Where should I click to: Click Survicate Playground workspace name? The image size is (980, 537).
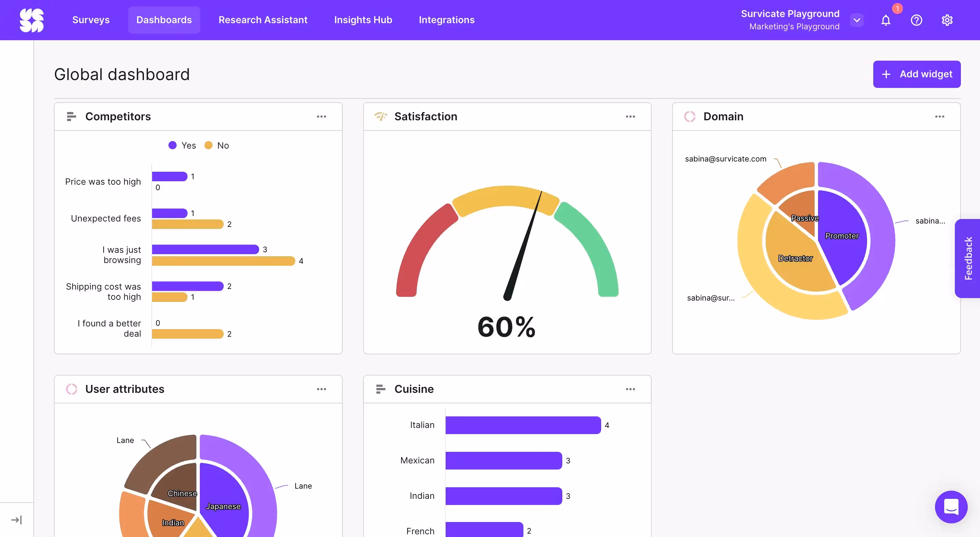tap(790, 14)
